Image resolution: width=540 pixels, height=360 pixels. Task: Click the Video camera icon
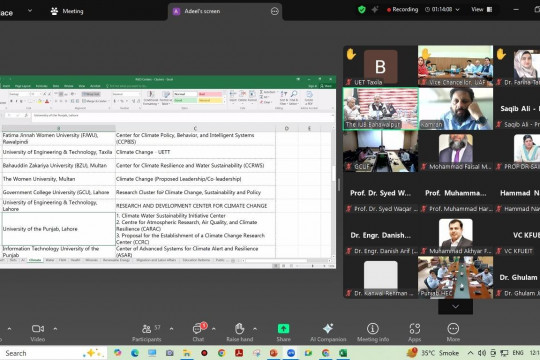tap(38, 329)
